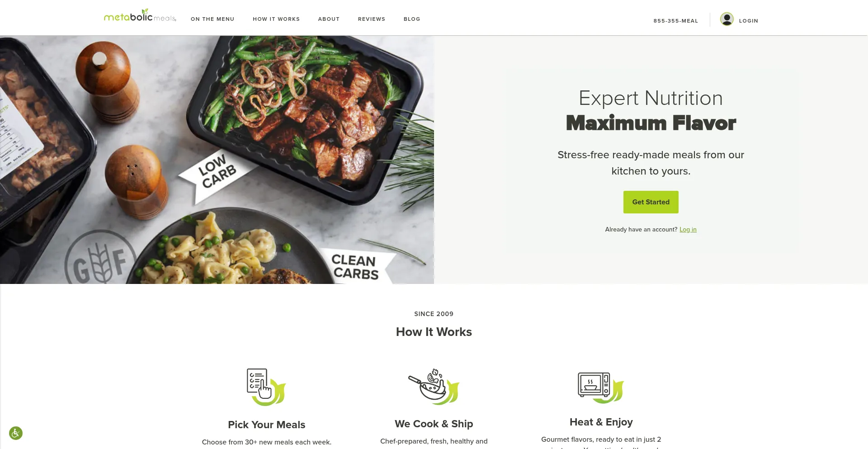This screenshot has height=449, width=868.
Task: Visit the Blog from the header
Action: pyautogui.click(x=412, y=19)
